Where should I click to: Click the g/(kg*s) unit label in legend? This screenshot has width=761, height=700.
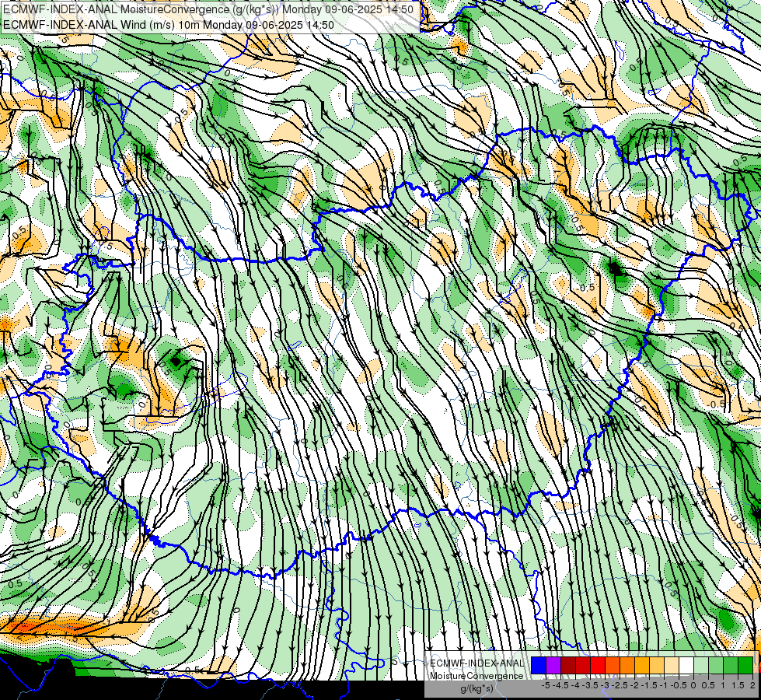tap(477, 688)
